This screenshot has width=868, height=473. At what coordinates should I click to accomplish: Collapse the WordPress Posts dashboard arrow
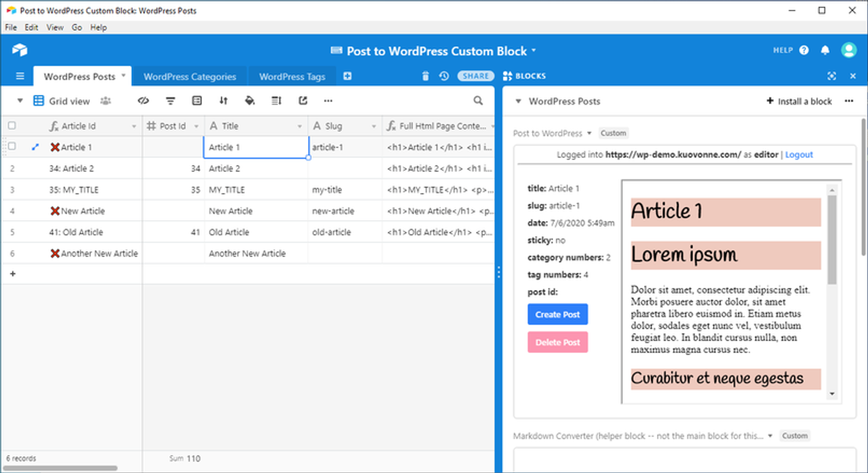[x=518, y=101]
